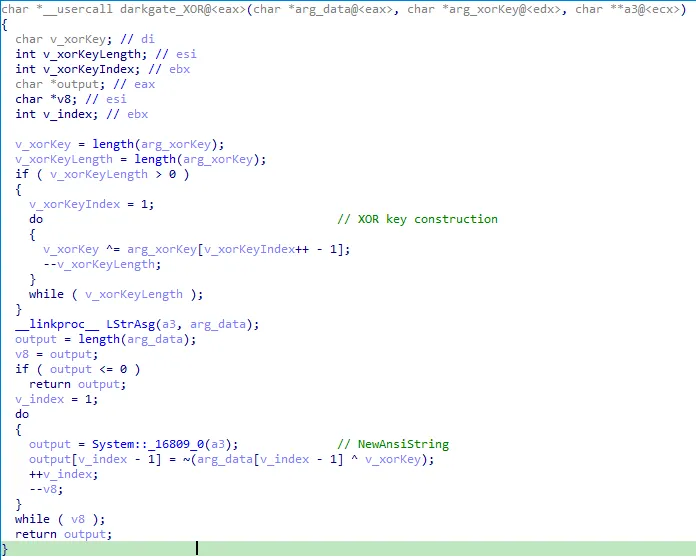
Task: Click the 'while ( v8 );' loop condition
Action: [x=60, y=519]
